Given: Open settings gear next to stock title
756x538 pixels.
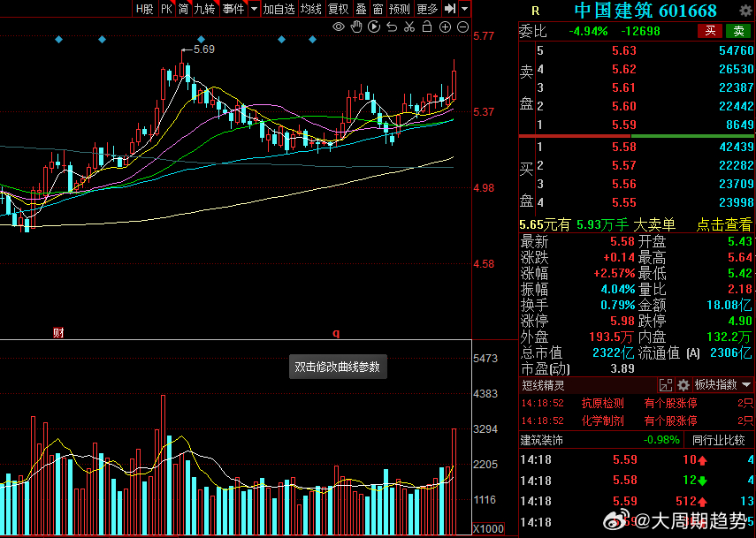Looking at the screenshot, I should pos(736,11).
